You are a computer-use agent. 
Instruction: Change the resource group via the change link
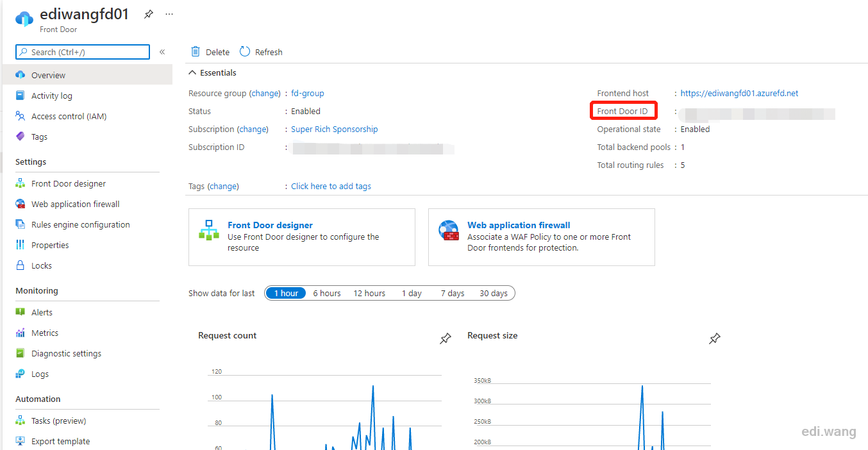(x=265, y=94)
